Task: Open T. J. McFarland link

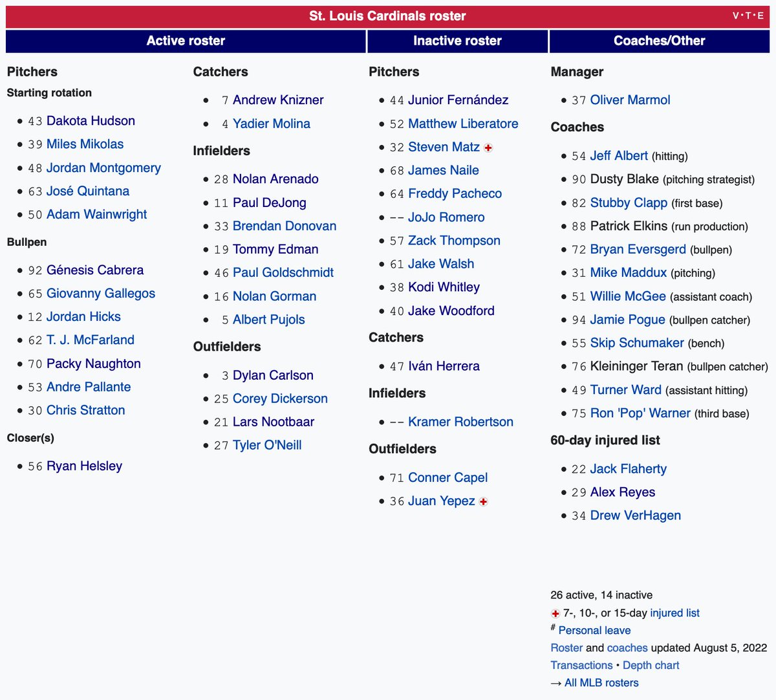Action: [91, 340]
